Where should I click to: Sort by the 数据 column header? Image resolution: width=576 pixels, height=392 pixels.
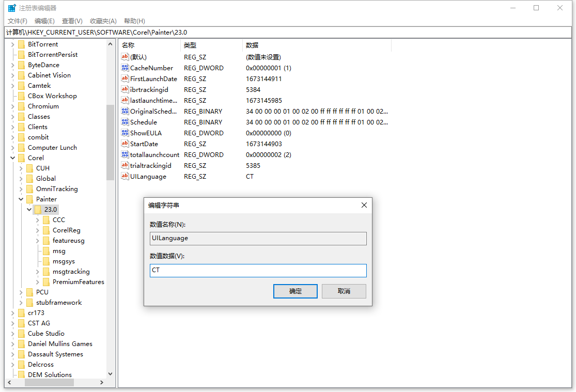[x=317, y=45]
